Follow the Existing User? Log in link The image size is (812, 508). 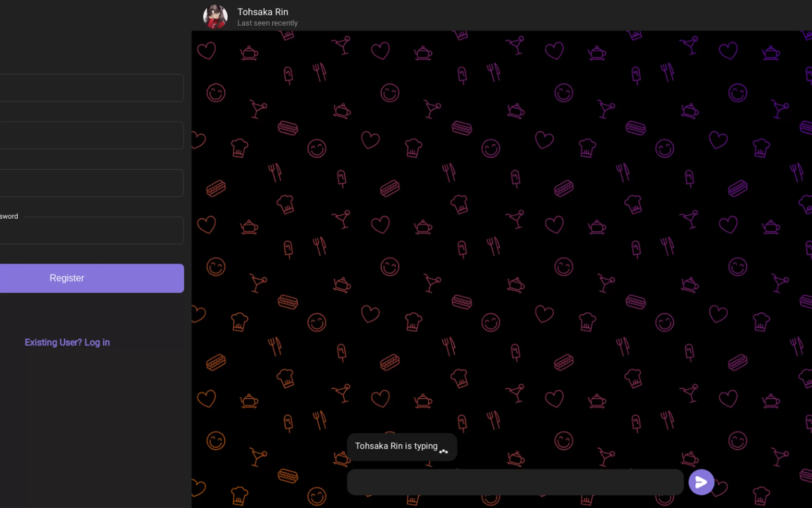[67, 342]
